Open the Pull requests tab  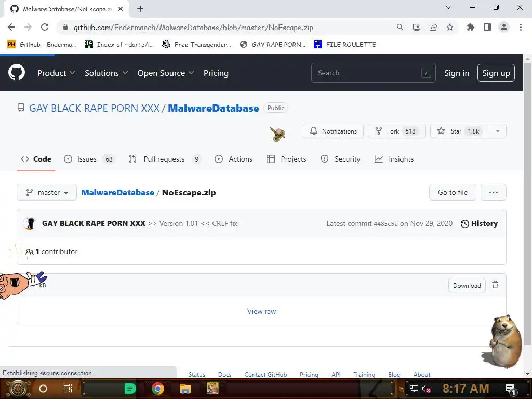coord(165,159)
